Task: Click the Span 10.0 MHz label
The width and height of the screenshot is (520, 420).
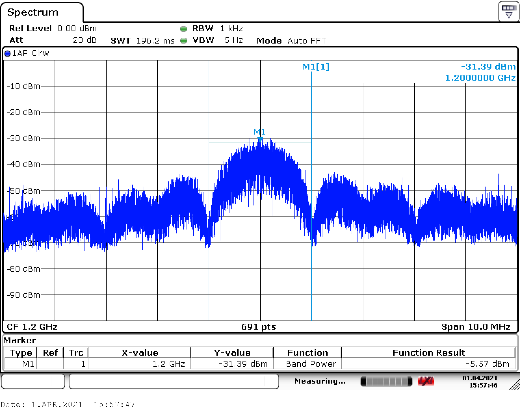Action: (475, 327)
